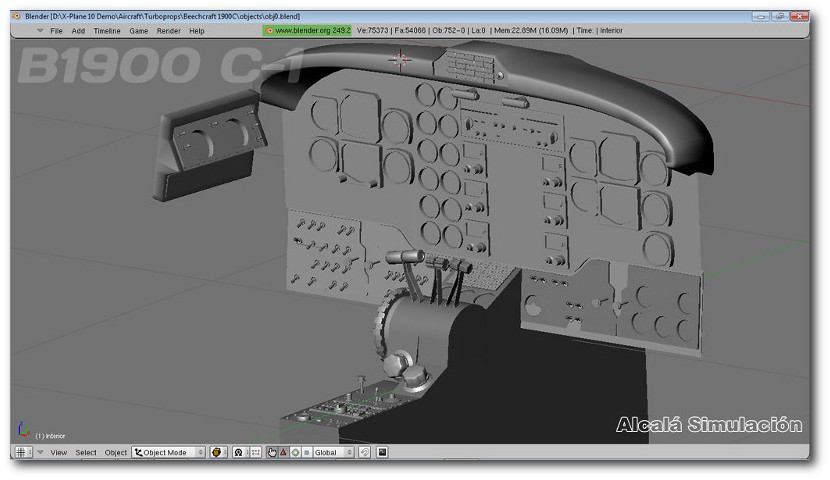Viewport: 830px width, 480px height.
Task: Select the translate (triangle) manipulator icon
Action: pos(284,452)
